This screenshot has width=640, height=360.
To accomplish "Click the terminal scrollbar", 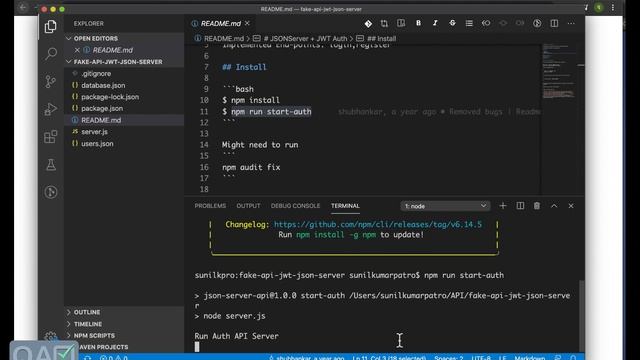I will tap(581, 316).
